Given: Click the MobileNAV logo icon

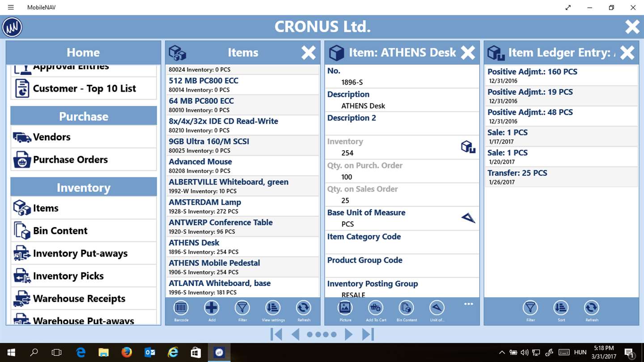Looking at the screenshot, I should coord(12,27).
